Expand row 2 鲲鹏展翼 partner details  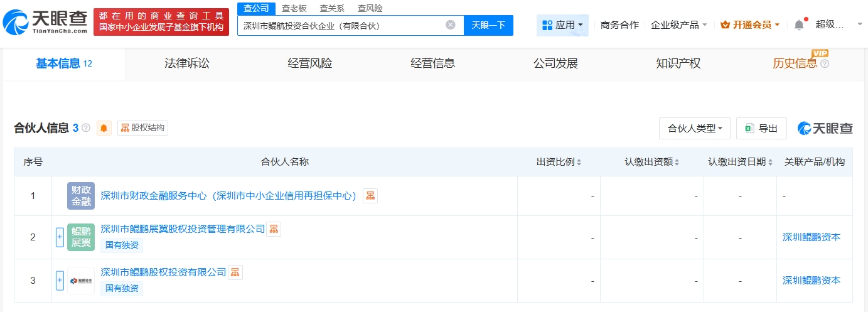(60, 237)
